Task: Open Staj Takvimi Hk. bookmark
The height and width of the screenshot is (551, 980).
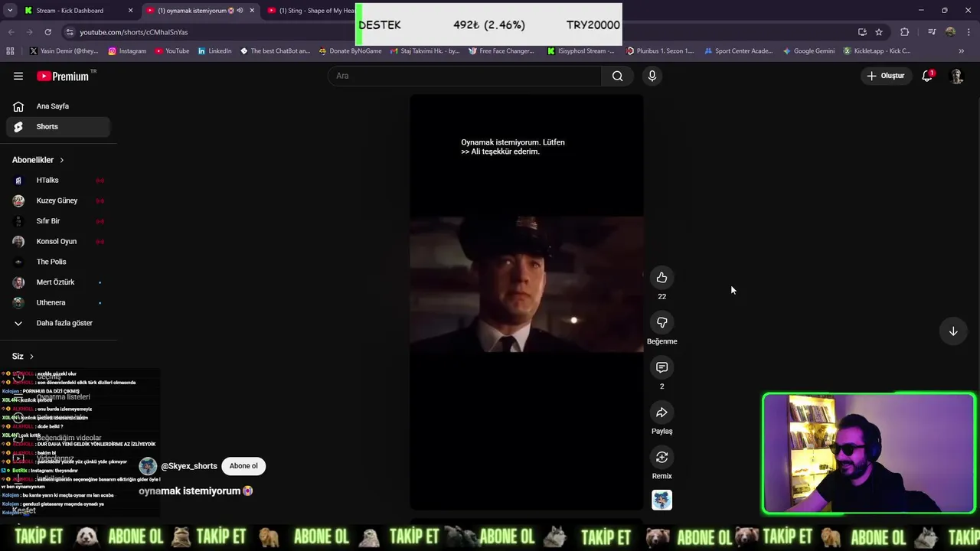Action: pyautogui.click(x=425, y=51)
